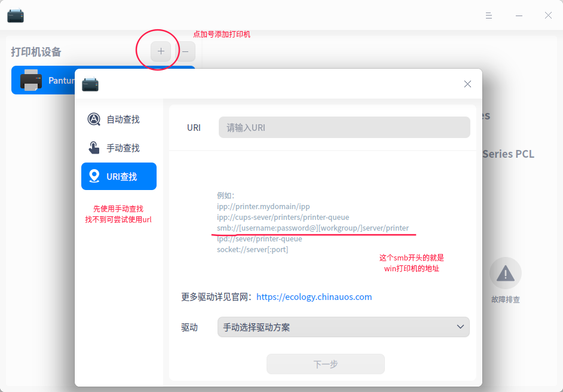This screenshot has height=392, width=563.
Task: Open the hamburger menu in the title bar
Action: point(488,16)
